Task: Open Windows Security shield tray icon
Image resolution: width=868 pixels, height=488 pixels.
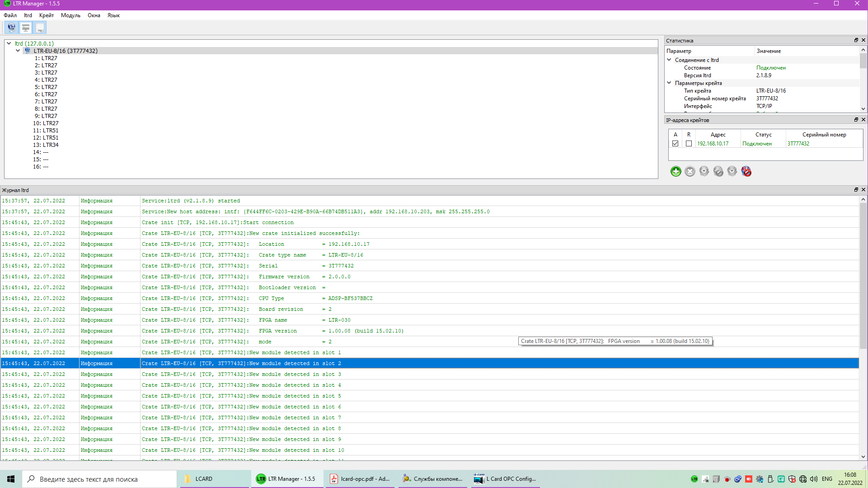Action: (792, 479)
